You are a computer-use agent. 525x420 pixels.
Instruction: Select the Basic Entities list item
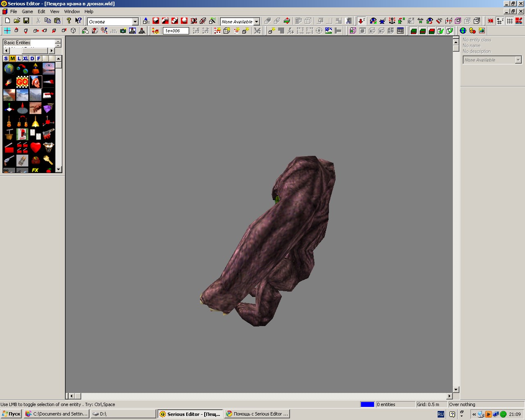[x=17, y=43]
